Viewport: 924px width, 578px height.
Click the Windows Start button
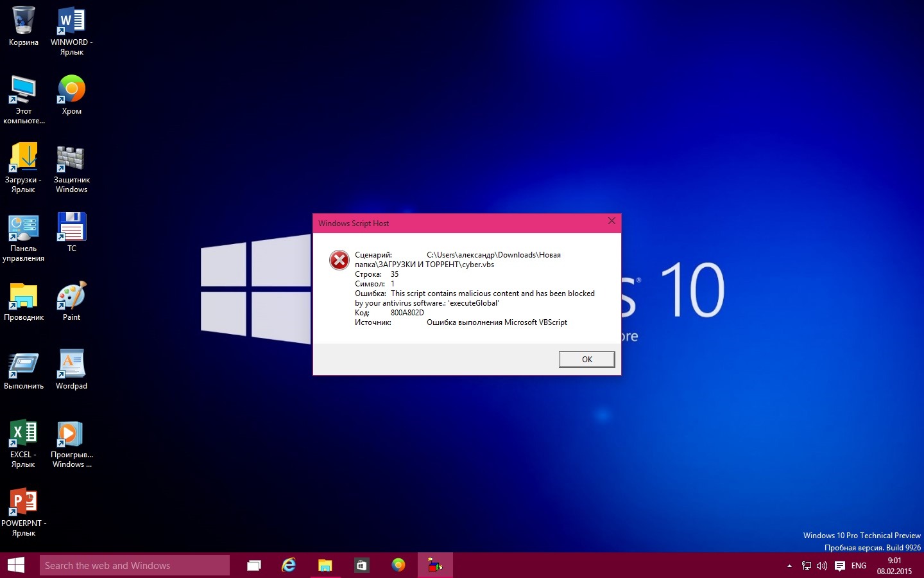tap(16, 565)
